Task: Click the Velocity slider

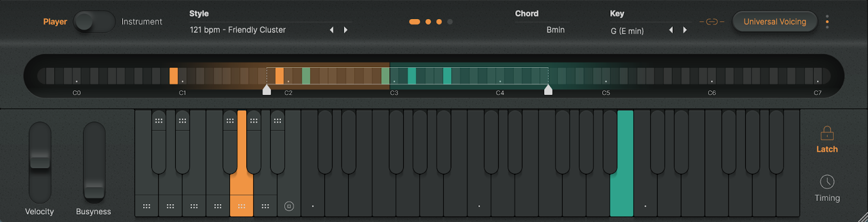Action: pos(40,162)
